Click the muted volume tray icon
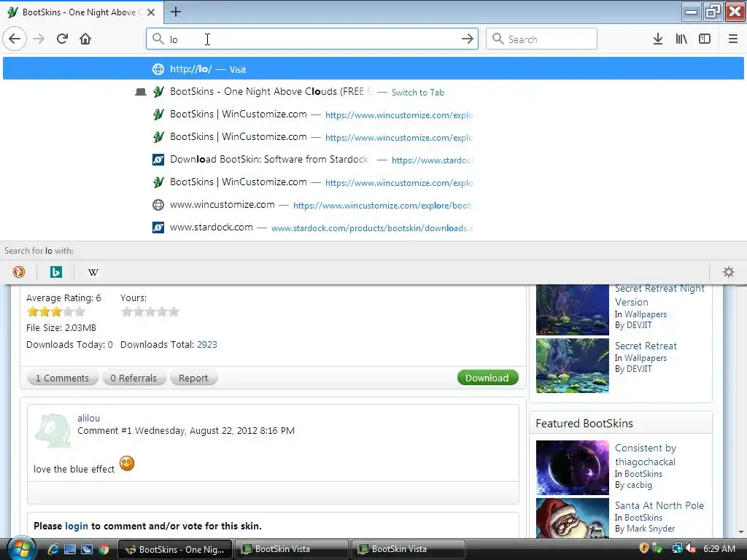 coord(690,548)
